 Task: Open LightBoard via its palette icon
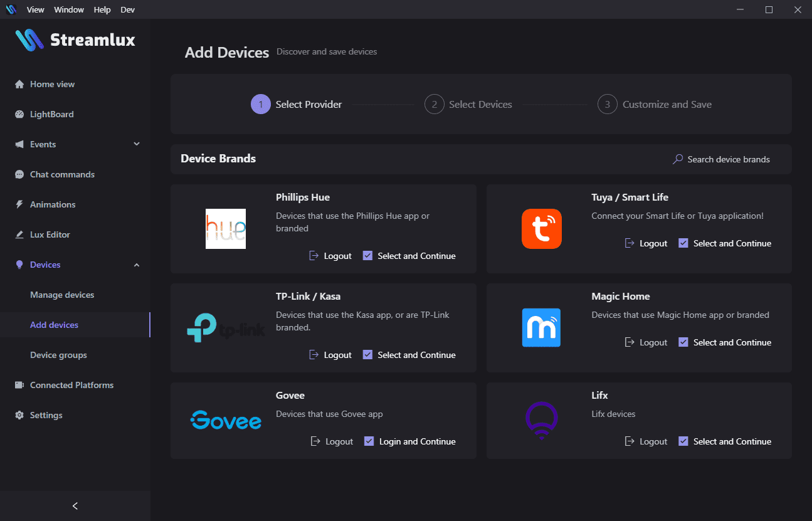tap(19, 115)
